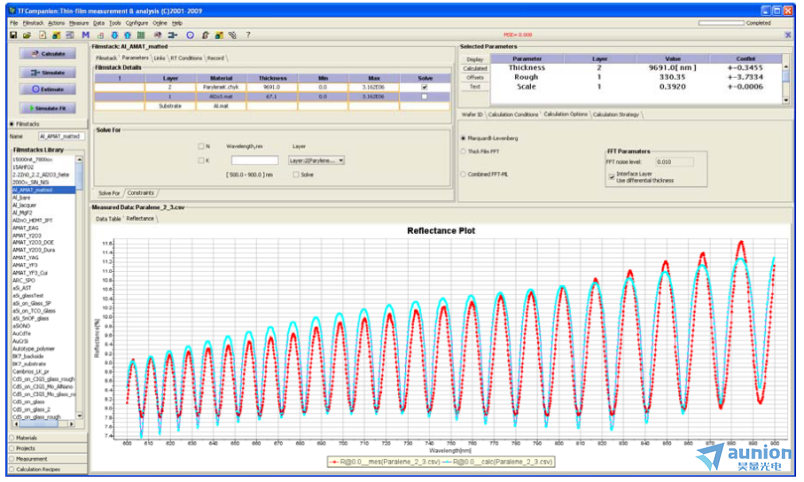Open the Configure menu
The image size is (804, 482).
pyautogui.click(x=137, y=23)
